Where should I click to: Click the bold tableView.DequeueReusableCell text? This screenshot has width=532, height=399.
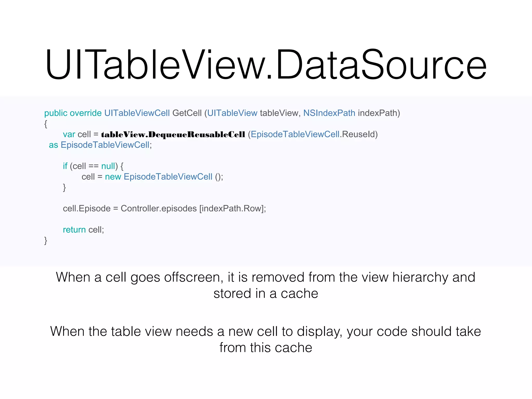point(173,135)
